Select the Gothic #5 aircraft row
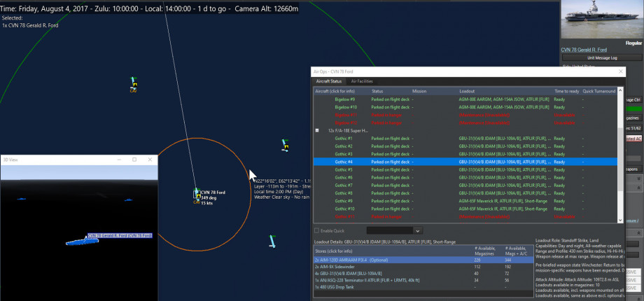The width and height of the screenshot is (644, 301). [x=465, y=169]
